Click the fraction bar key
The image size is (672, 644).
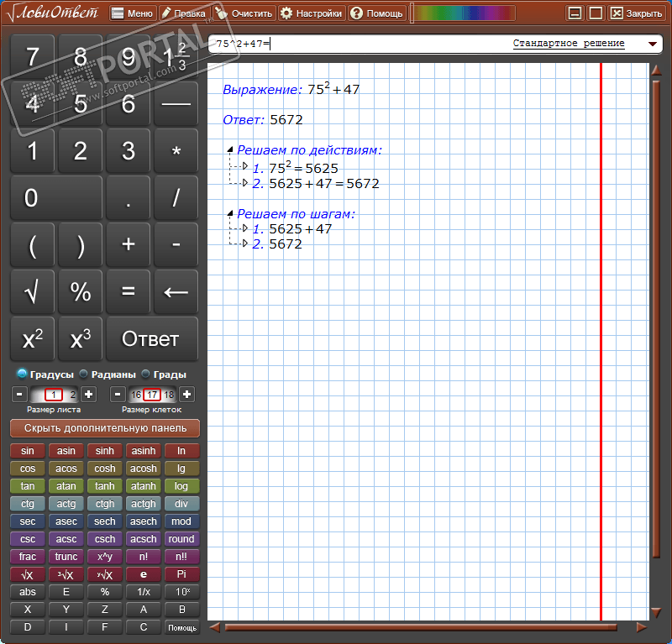(176, 103)
